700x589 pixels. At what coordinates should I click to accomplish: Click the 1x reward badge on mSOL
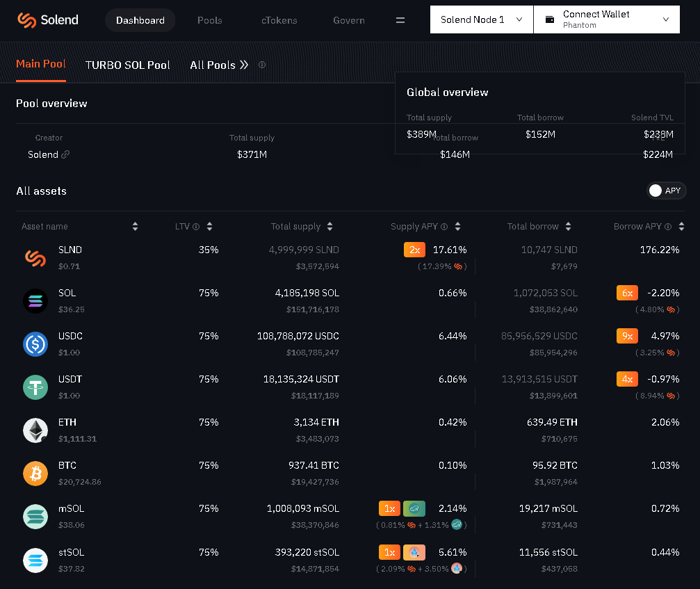pyautogui.click(x=390, y=508)
